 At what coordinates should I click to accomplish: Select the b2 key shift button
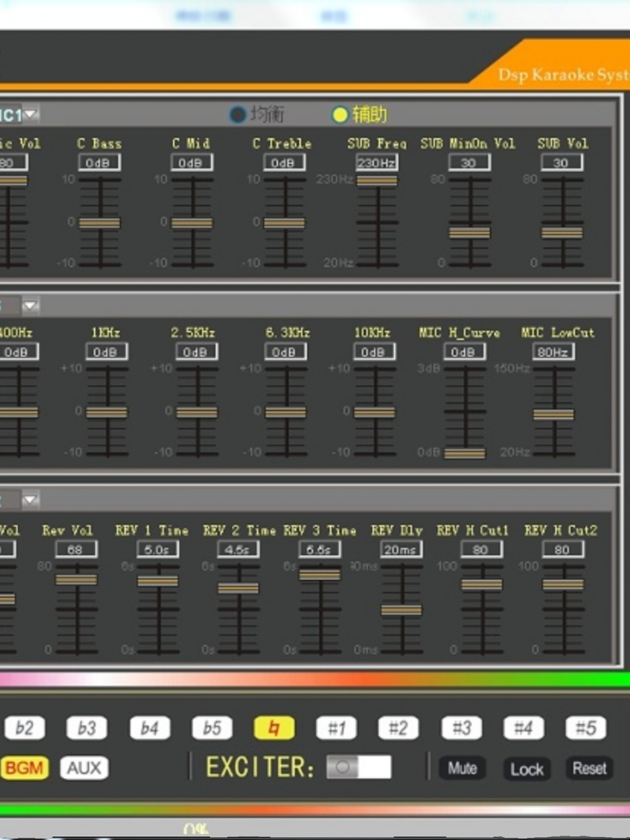click(25, 728)
